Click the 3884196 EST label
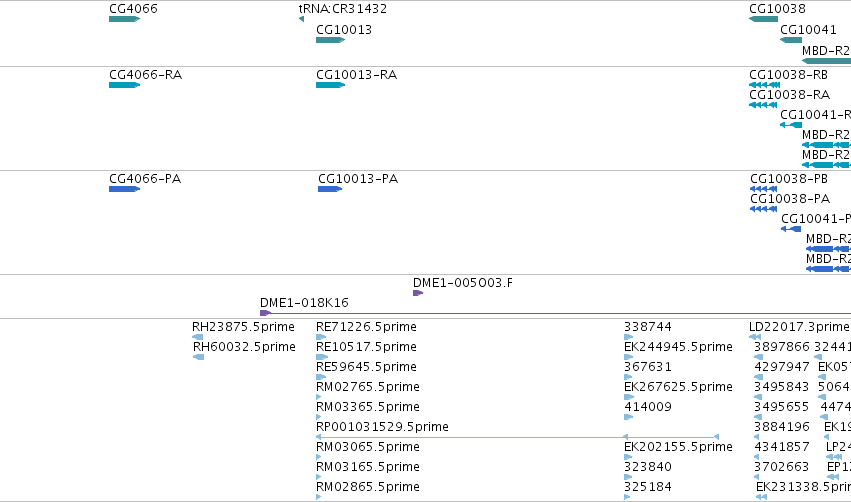This screenshot has width=851, height=502. coord(782,427)
